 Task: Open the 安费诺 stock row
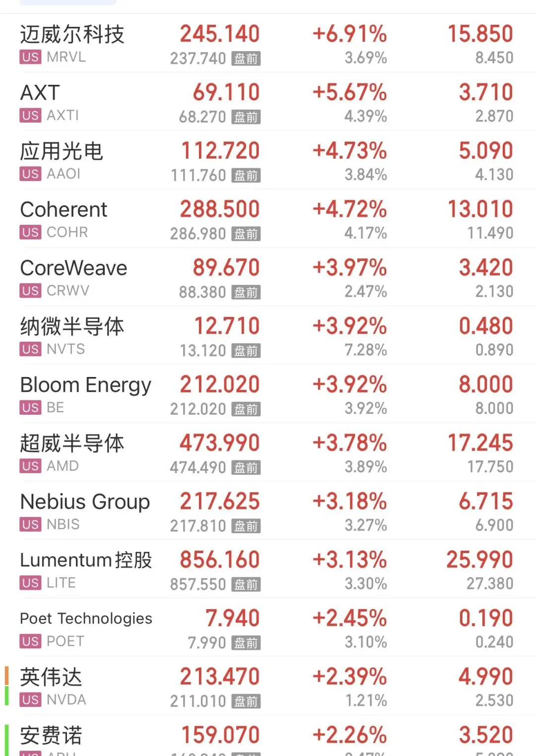[268, 736]
